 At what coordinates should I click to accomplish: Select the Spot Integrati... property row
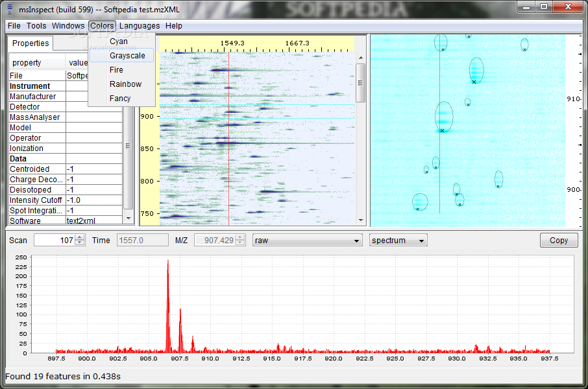[66, 211]
